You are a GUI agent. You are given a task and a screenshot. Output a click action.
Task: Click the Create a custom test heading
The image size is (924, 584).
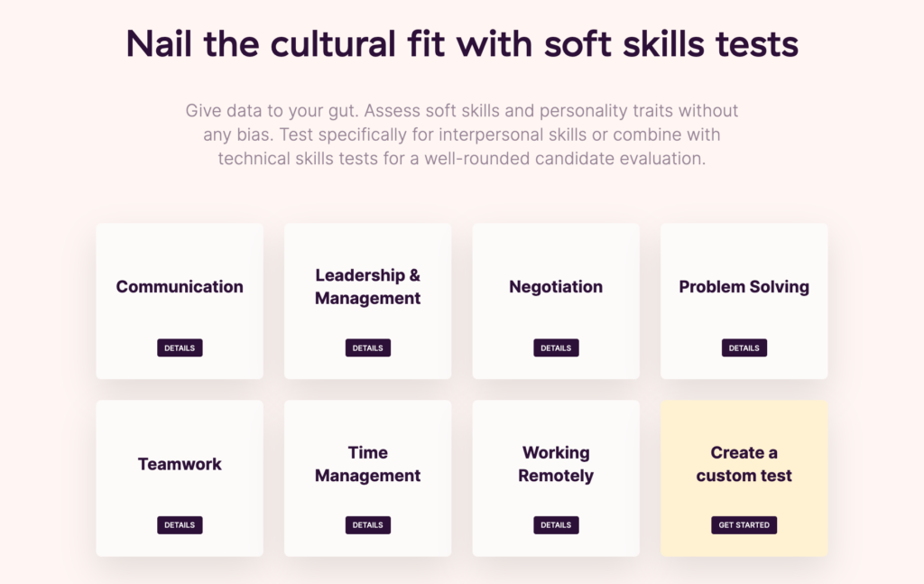[744, 464]
